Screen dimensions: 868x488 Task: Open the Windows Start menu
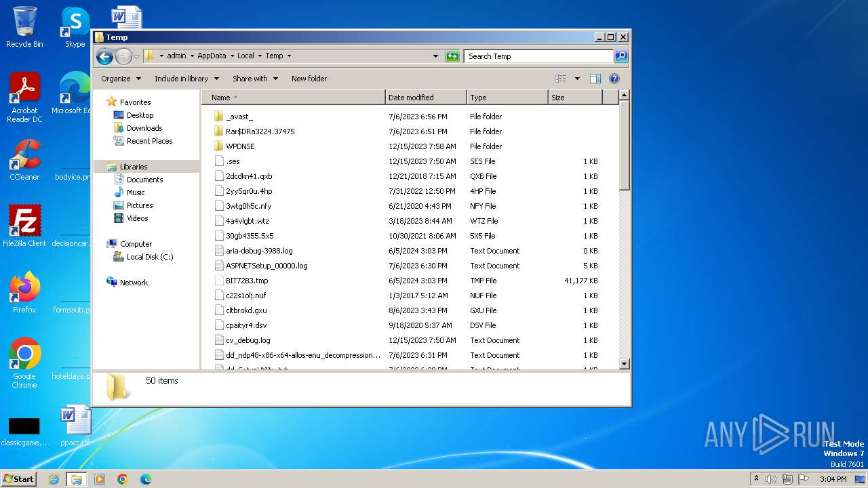(x=19, y=479)
